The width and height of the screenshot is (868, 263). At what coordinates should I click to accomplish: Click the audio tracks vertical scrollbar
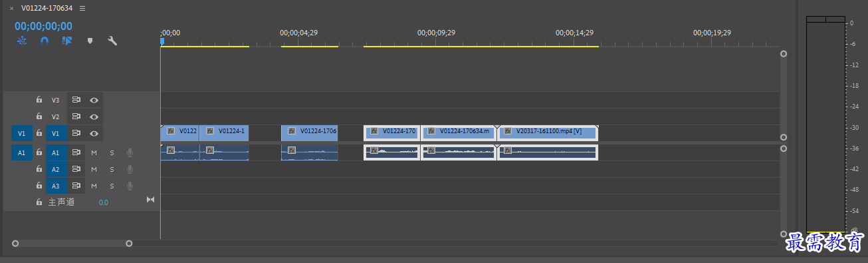point(784,191)
